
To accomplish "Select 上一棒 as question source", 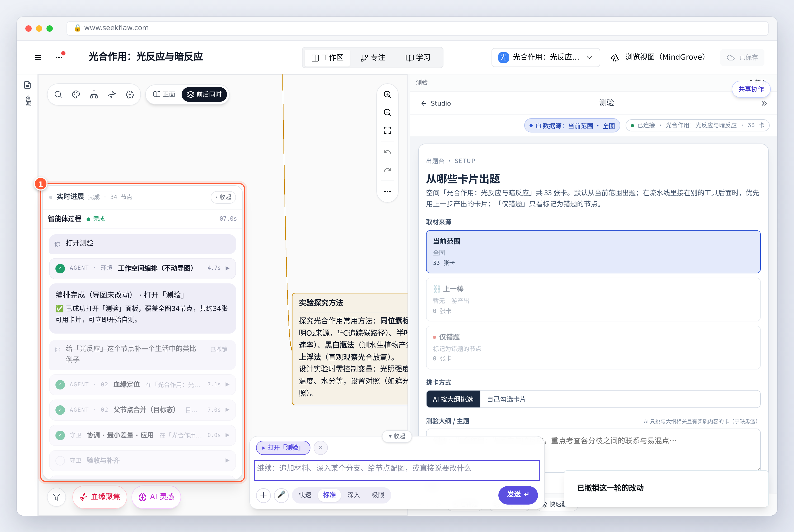I will (x=593, y=300).
